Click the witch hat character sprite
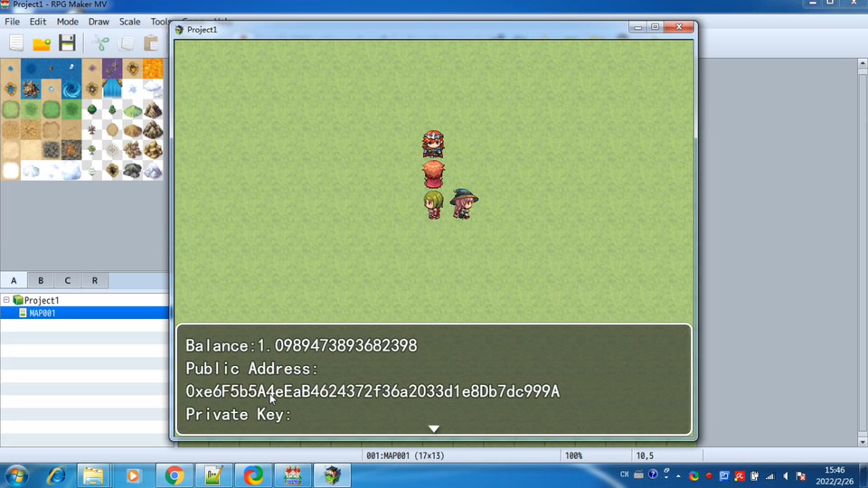Screen dimensions: 868x488 pyautogui.click(x=464, y=203)
